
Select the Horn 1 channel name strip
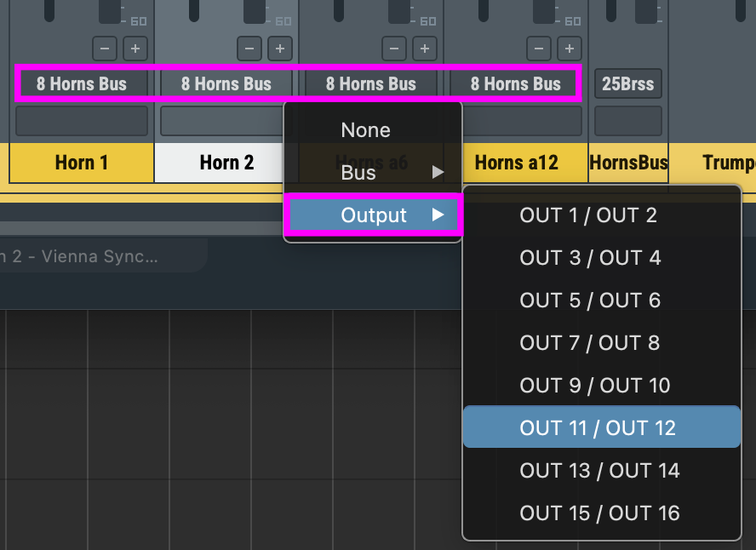pyautogui.click(x=82, y=162)
